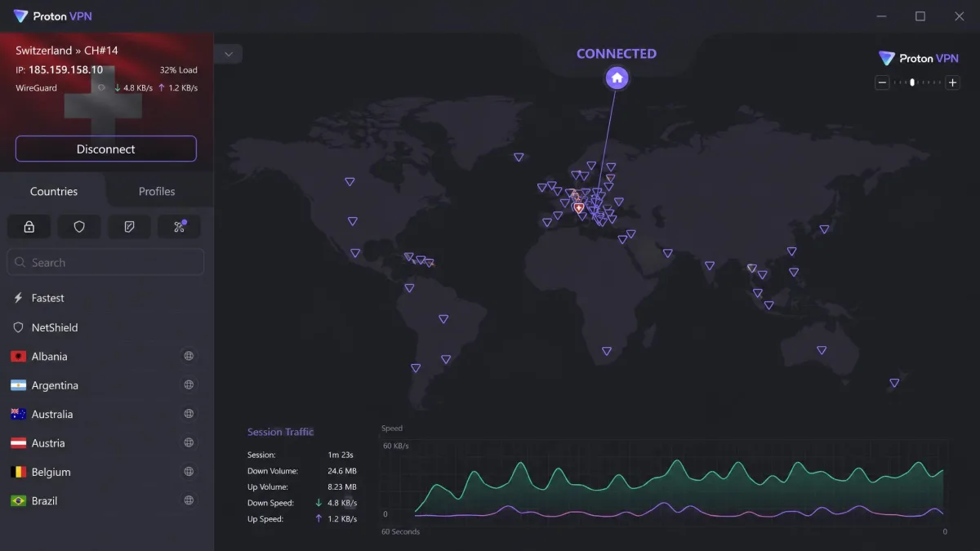Click the Fastest lightning bolt icon
This screenshot has width=980, height=551.
coord(18,298)
